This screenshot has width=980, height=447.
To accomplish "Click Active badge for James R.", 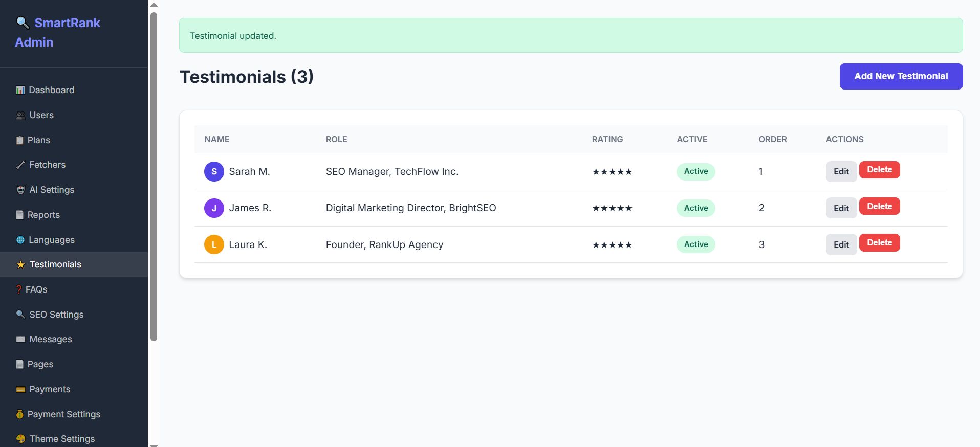I will [696, 208].
